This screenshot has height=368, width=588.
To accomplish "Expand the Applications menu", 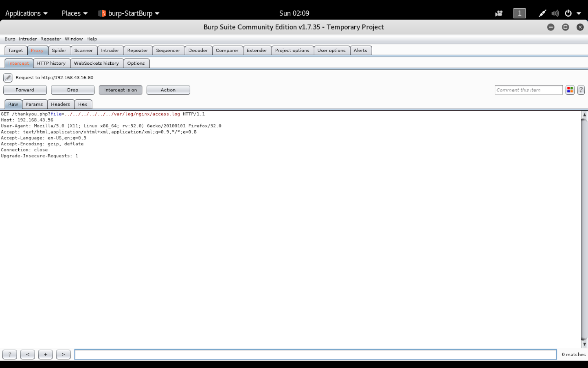I will [26, 13].
